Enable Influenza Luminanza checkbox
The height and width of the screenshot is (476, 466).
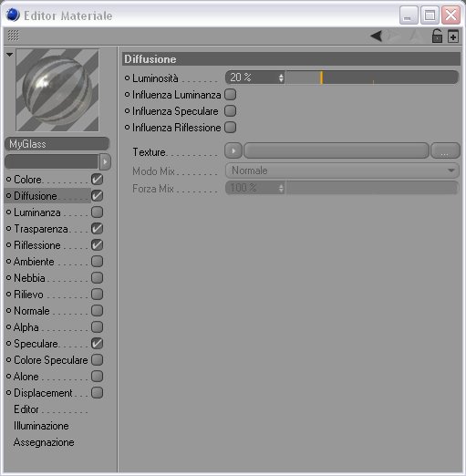[230, 95]
